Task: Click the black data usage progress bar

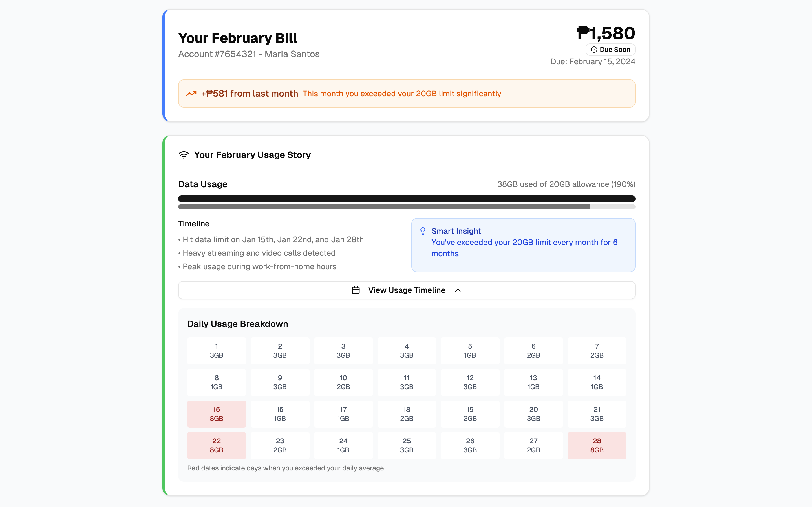Action: pyautogui.click(x=406, y=199)
